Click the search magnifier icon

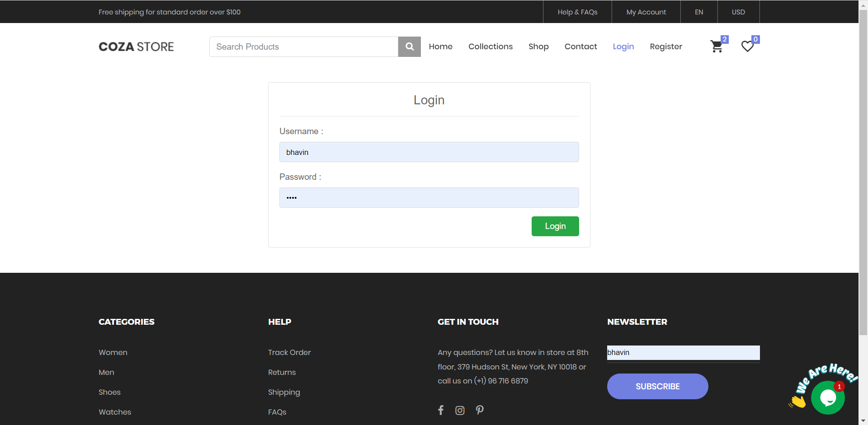tap(409, 47)
